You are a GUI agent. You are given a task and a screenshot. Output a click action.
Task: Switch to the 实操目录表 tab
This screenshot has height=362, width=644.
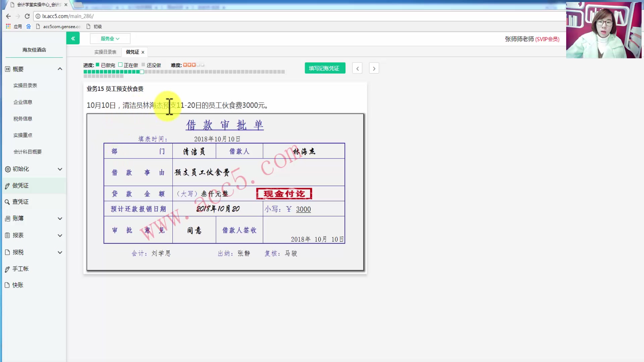tap(105, 52)
